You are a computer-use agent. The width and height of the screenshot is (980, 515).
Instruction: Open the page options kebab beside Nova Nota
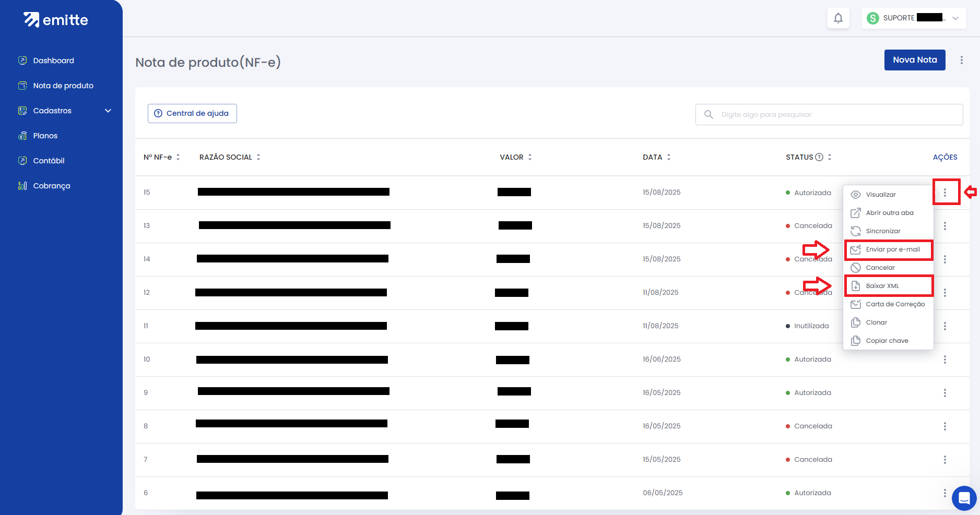coord(961,60)
